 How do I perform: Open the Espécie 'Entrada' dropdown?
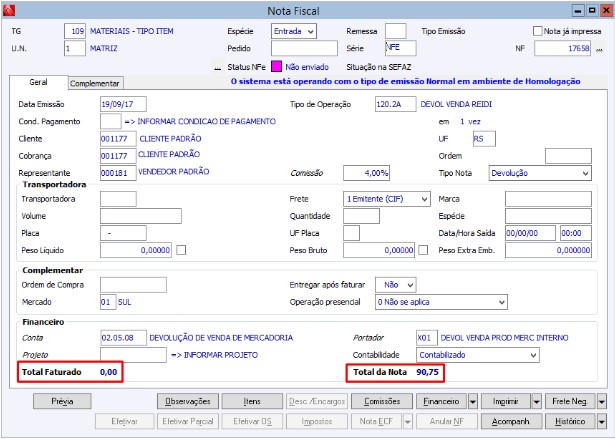[294, 31]
